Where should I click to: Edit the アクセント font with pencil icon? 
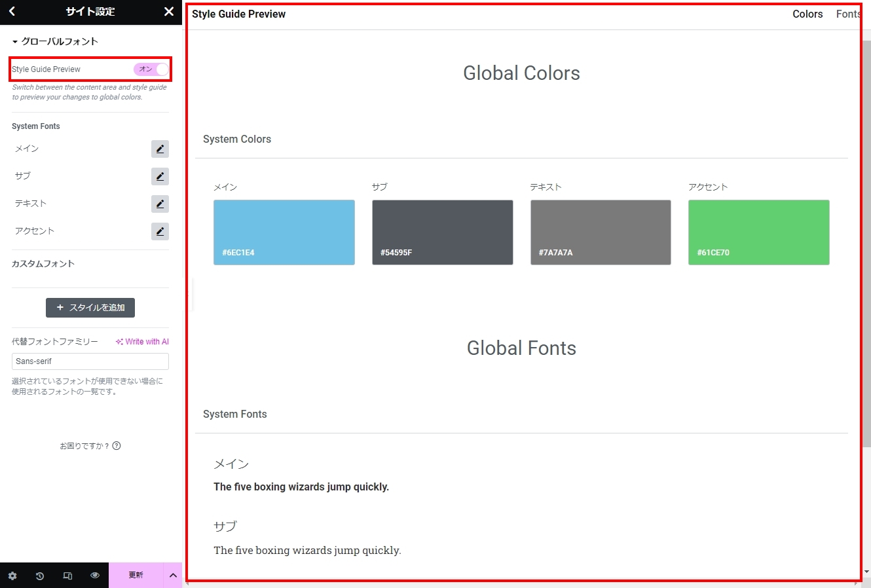(160, 232)
